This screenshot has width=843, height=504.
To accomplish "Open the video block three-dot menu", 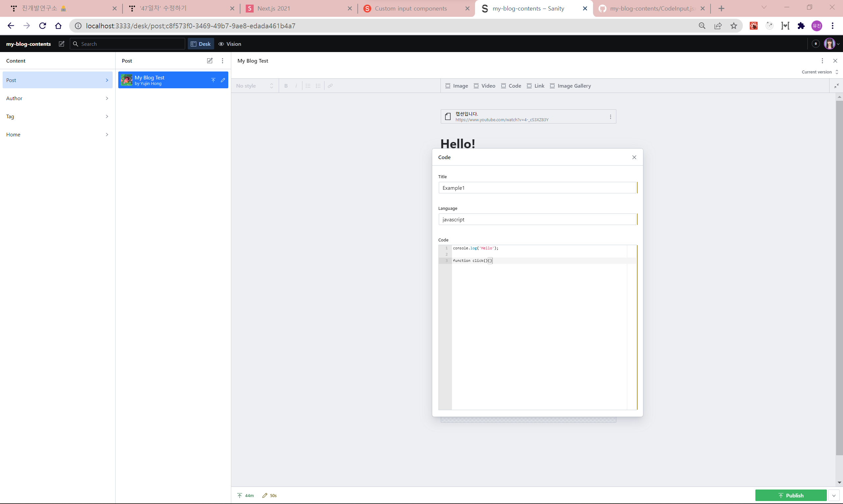I will [x=610, y=117].
